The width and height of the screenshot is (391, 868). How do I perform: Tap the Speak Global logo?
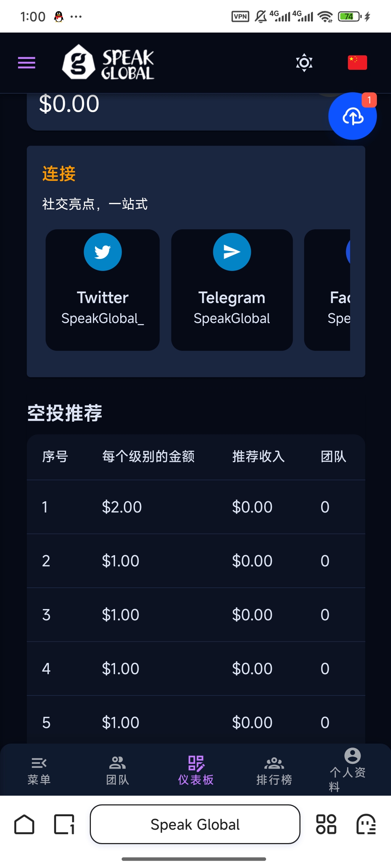click(108, 62)
